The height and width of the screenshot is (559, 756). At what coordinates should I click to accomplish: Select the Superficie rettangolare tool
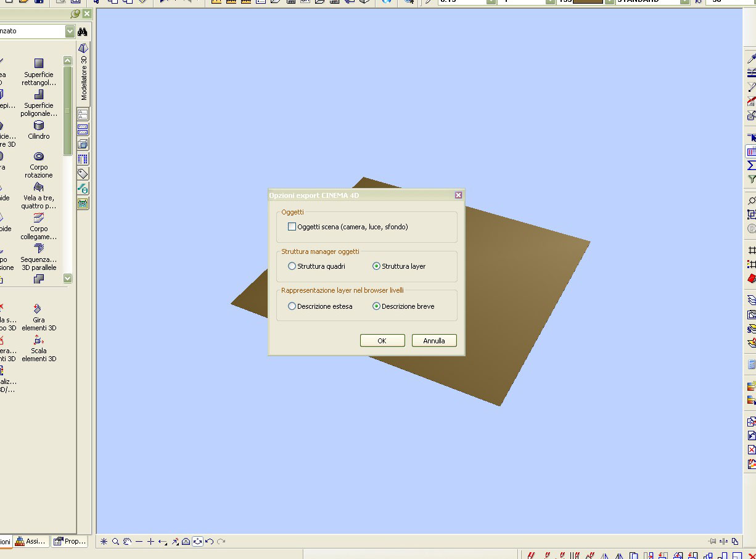coord(39,71)
